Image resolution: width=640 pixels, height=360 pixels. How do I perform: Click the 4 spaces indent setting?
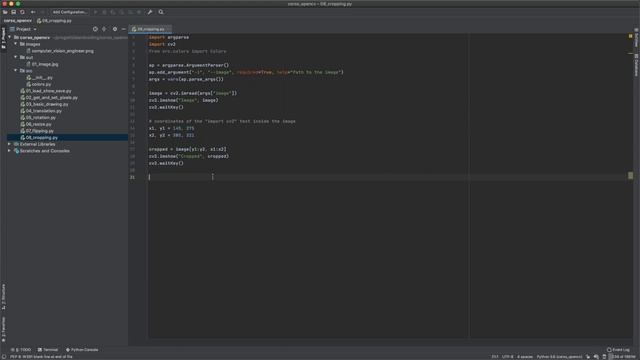click(525, 357)
